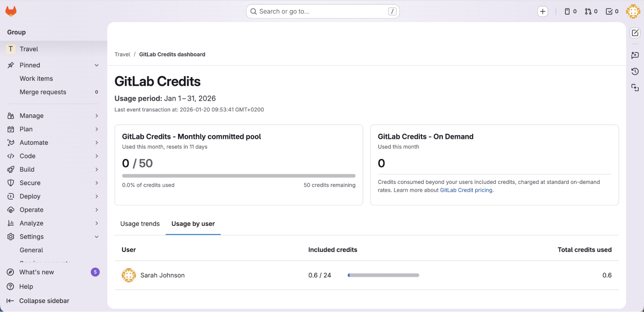Switch to the Usage trends tab
The width and height of the screenshot is (644, 312).
click(140, 224)
